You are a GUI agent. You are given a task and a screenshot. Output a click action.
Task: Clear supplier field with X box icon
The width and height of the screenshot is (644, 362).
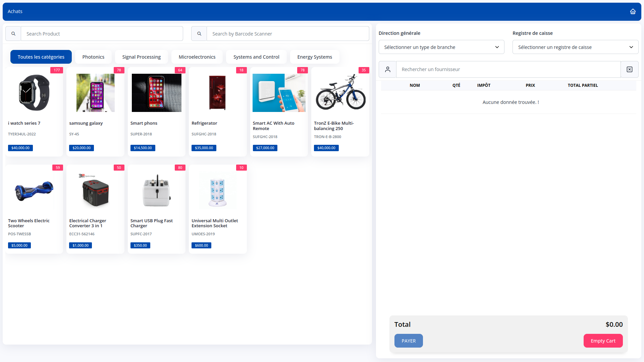point(629,69)
